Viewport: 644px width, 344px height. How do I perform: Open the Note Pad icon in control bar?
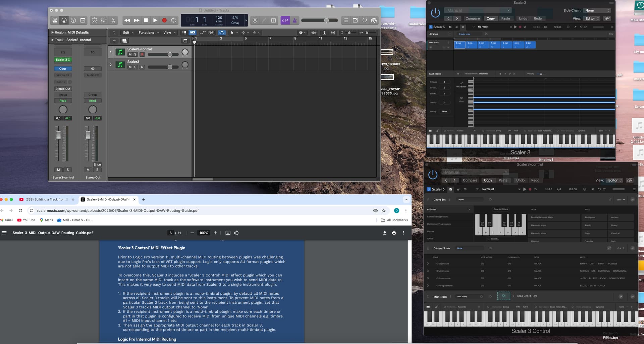click(355, 20)
